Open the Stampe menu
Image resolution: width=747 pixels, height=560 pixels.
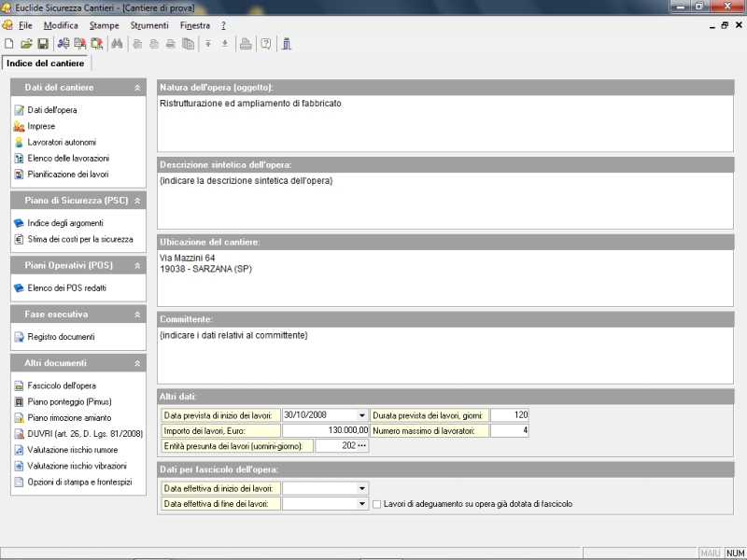[104, 25]
